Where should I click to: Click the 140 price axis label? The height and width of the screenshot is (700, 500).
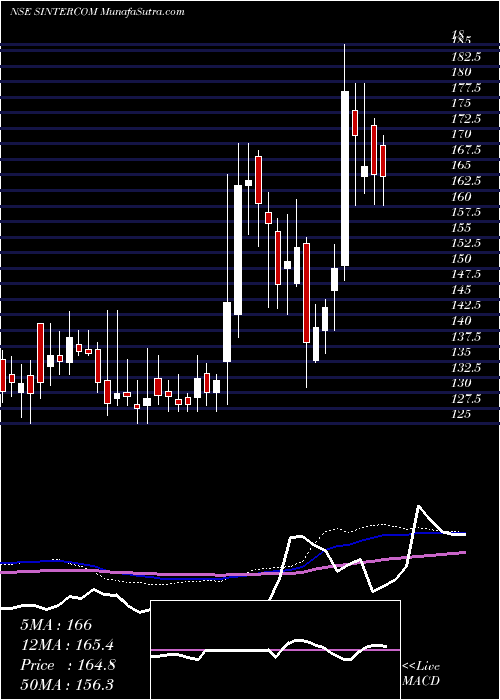click(x=462, y=321)
